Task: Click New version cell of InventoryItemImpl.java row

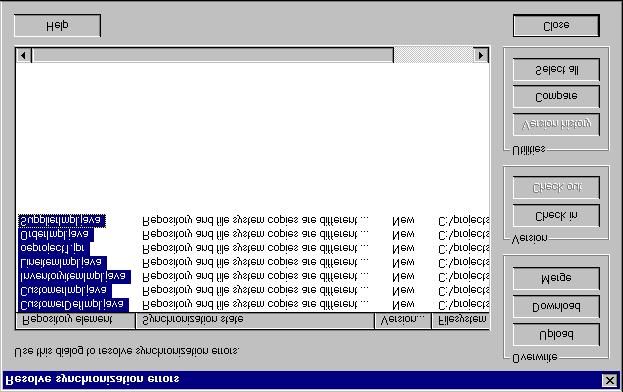Action: [x=403, y=276]
